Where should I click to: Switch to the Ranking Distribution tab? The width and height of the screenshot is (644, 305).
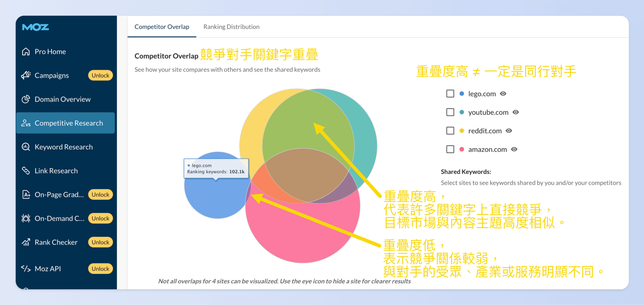[x=231, y=27]
